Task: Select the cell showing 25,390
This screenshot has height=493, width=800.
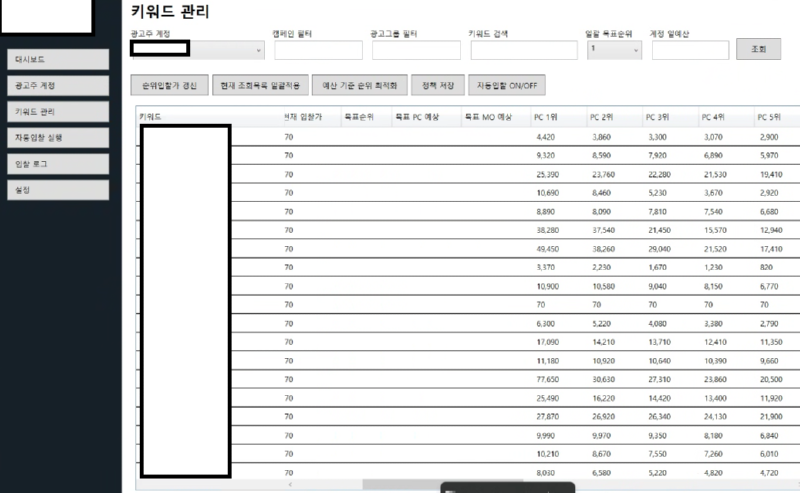Action: point(547,174)
